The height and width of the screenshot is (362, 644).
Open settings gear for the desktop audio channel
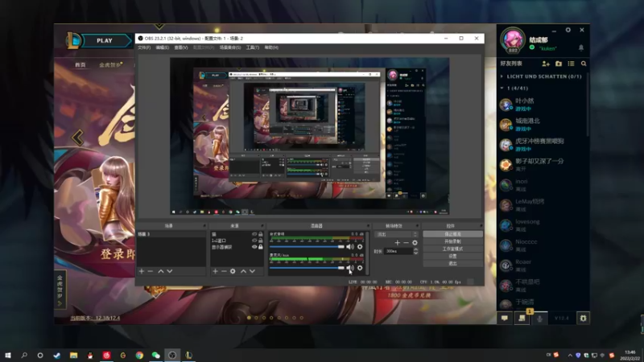pyautogui.click(x=360, y=247)
